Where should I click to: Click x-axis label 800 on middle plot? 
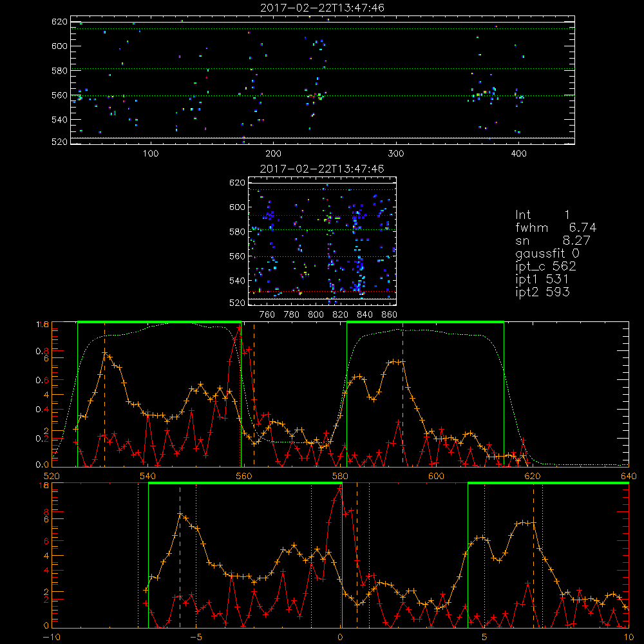tap(316, 315)
